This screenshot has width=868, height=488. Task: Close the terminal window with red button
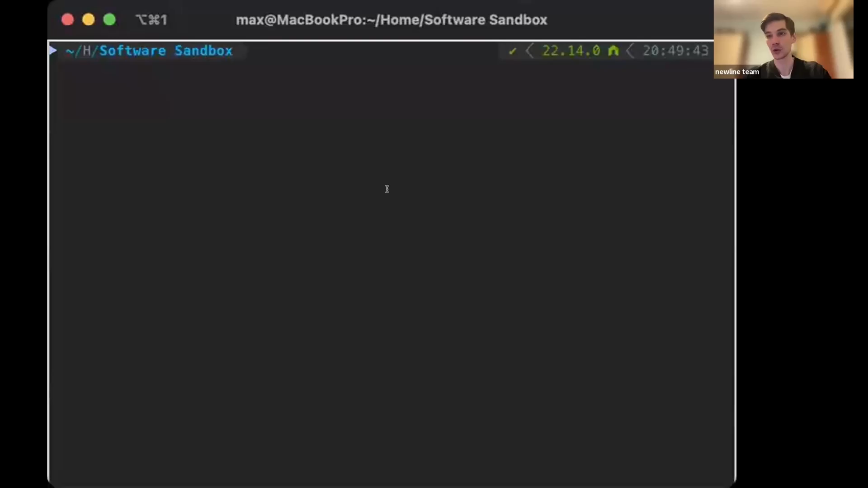point(68,20)
